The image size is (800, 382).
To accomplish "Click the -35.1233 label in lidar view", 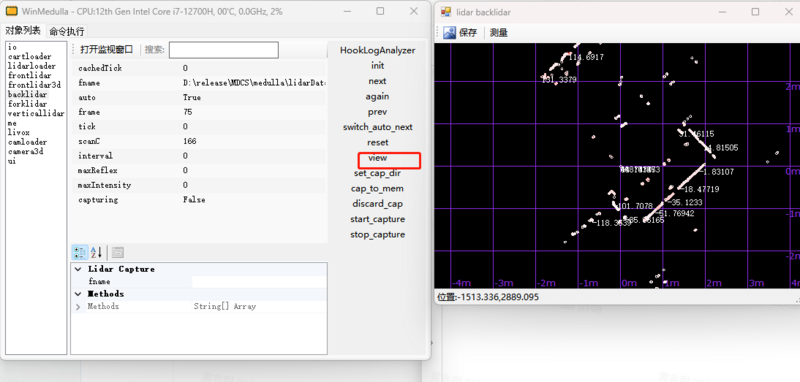I will pos(685,202).
